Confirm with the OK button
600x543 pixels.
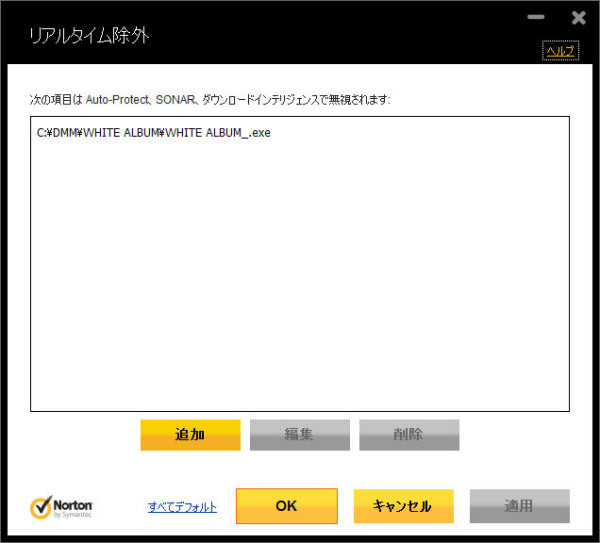click(x=287, y=506)
